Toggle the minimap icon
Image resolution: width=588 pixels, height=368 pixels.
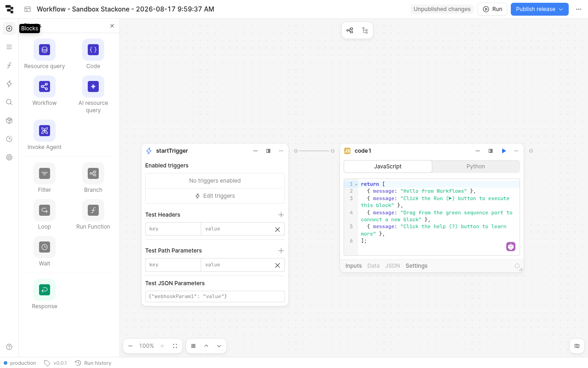pyautogui.click(x=577, y=346)
